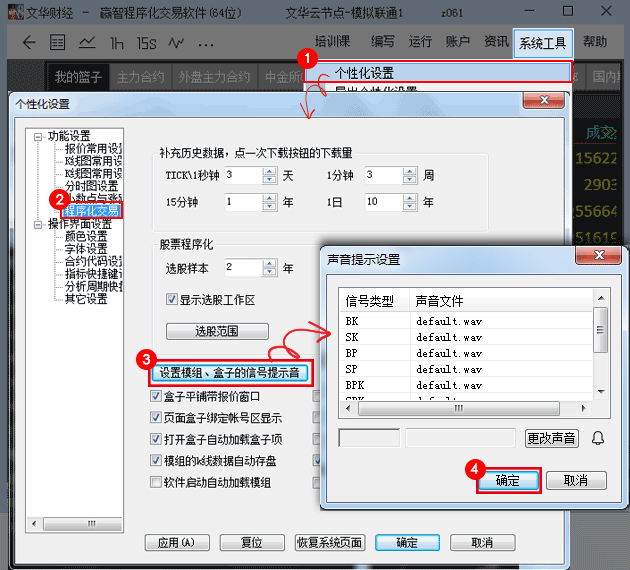The width and height of the screenshot is (630, 570).
Task: Click the wave indicator toolbar icon
Action: click(177, 43)
